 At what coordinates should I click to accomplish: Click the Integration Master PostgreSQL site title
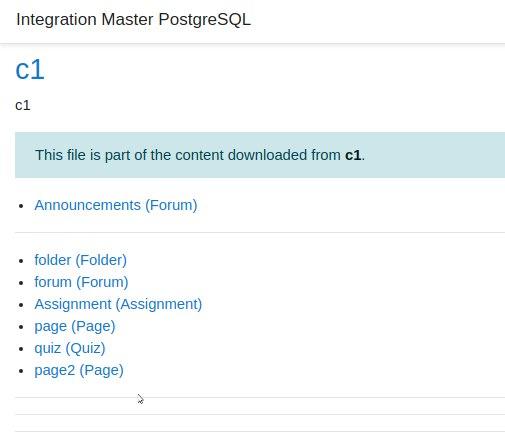coord(133,19)
